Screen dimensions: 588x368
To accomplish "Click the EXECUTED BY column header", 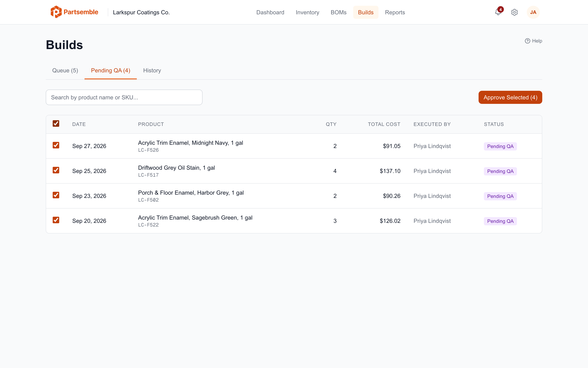I will (432, 124).
